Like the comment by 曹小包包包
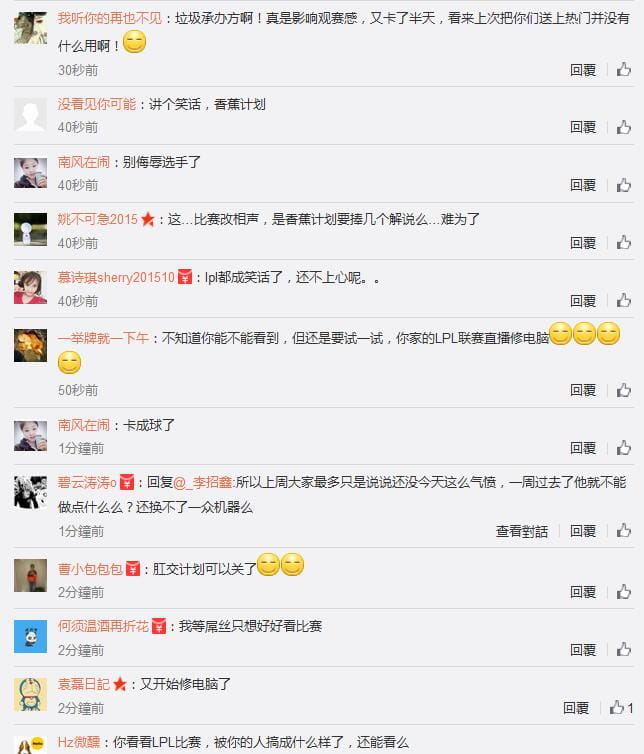644x754 pixels. pos(624,592)
